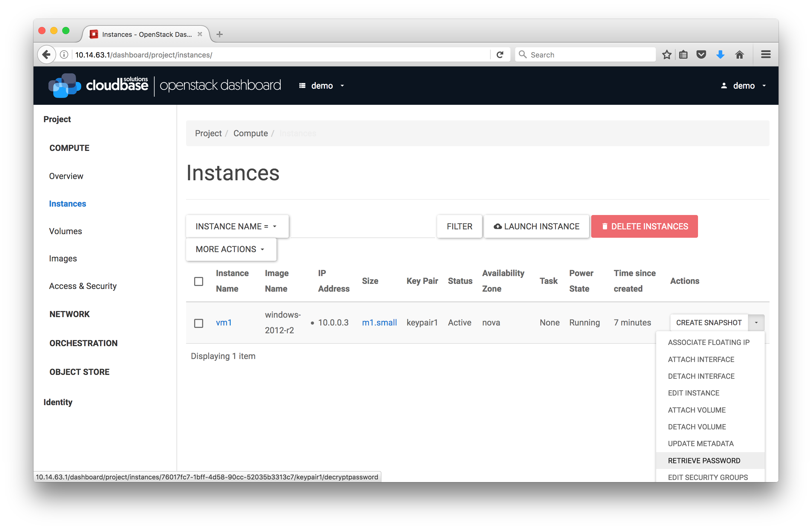The width and height of the screenshot is (812, 530).
Task: Check the select-all instances checkbox
Action: 199,281
